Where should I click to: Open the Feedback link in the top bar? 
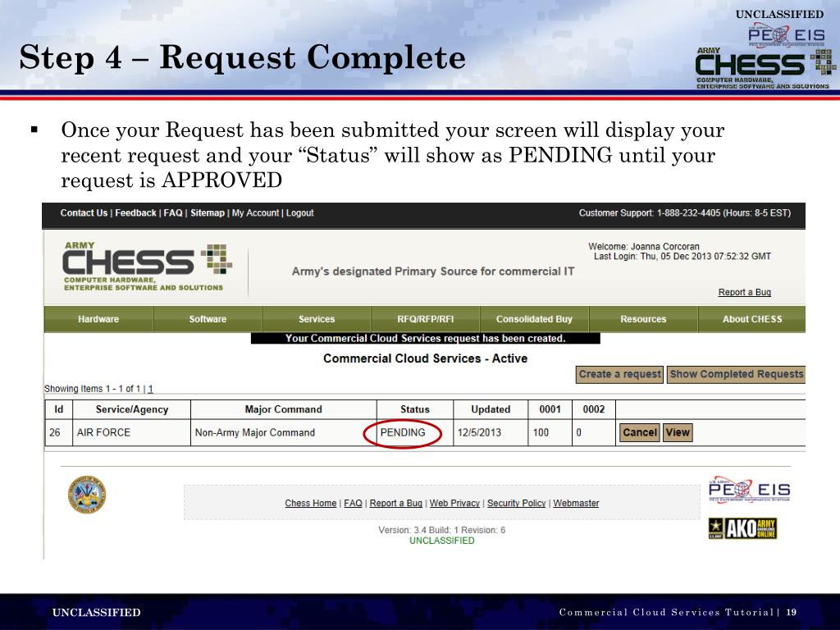pos(135,212)
